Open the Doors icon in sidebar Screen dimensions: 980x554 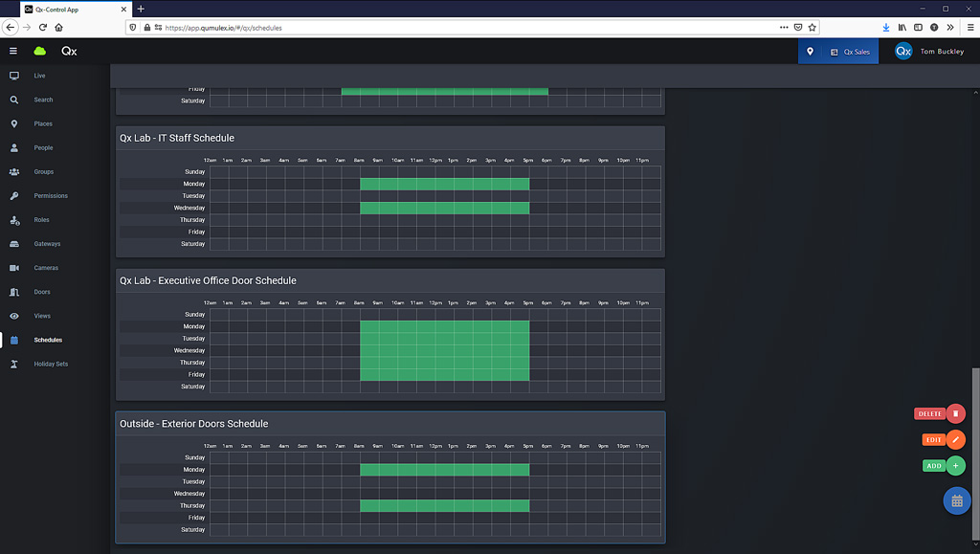point(14,292)
